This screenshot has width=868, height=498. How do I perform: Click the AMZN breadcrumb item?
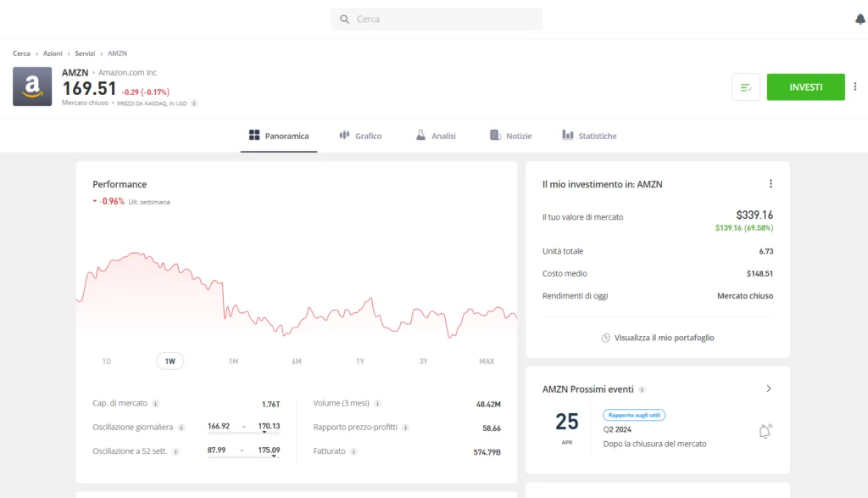[x=117, y=53]
